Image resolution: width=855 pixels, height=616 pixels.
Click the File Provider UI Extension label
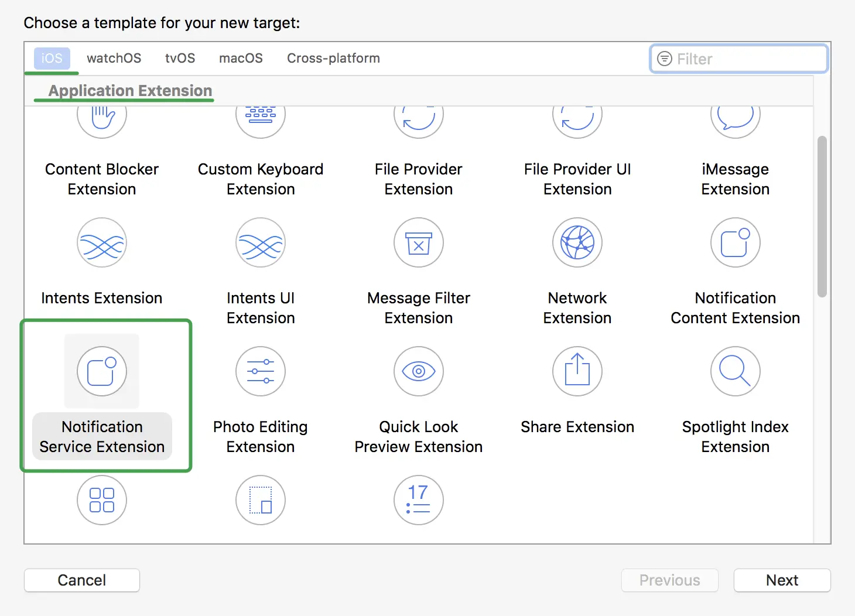(x=577, y=179)
